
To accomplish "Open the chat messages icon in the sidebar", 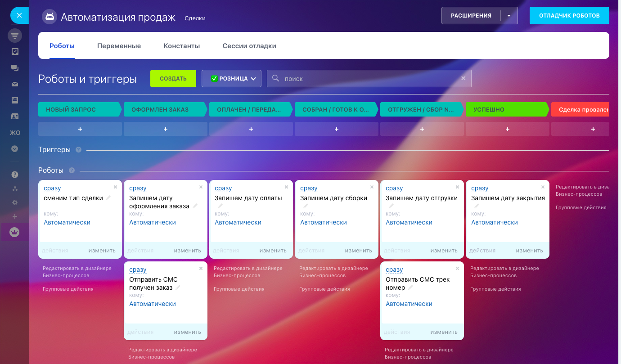I will pos(15,68).
